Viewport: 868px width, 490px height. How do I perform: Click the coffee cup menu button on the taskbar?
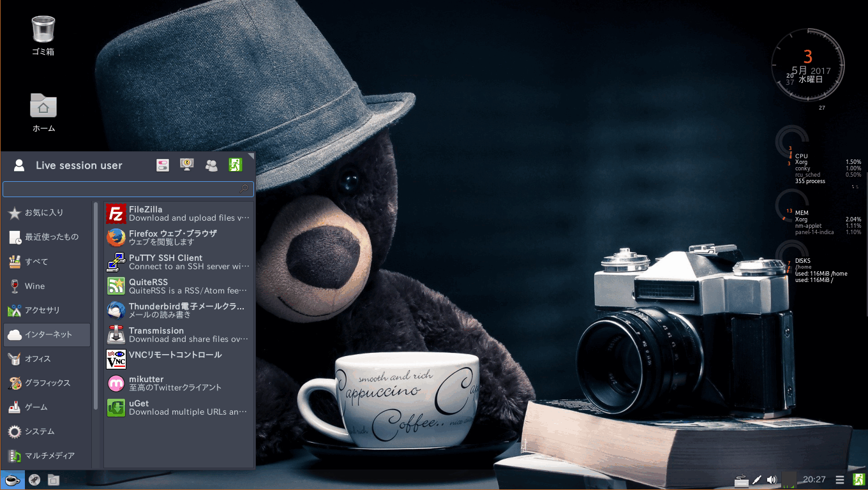click(12, 480)
